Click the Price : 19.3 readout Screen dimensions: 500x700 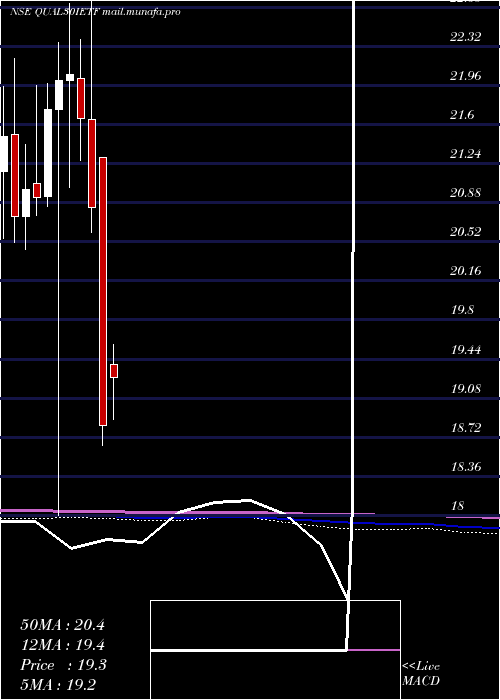(x=63, y=665)
